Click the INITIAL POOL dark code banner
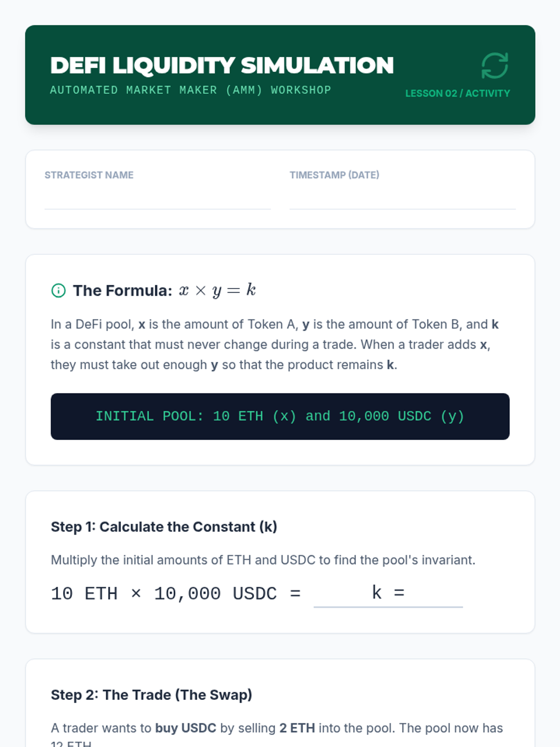The image size is (560, 747). pyautogui.click(x=280, y=416)
